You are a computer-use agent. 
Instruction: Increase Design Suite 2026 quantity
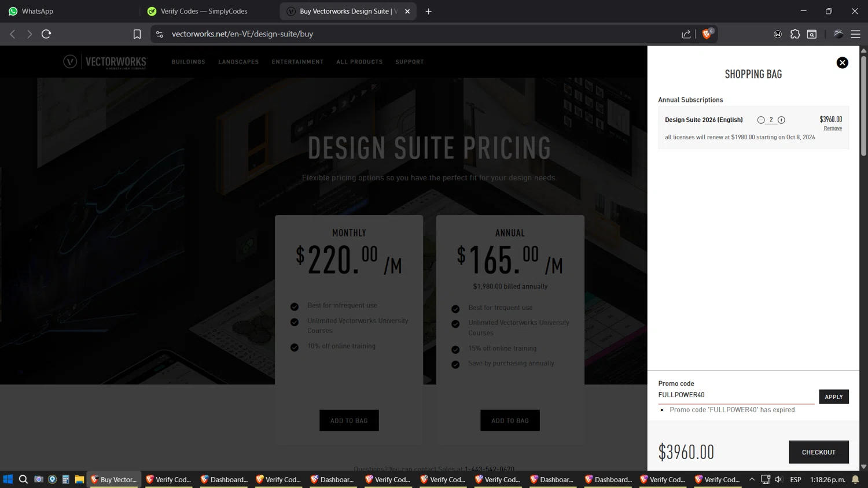[781, 120]
